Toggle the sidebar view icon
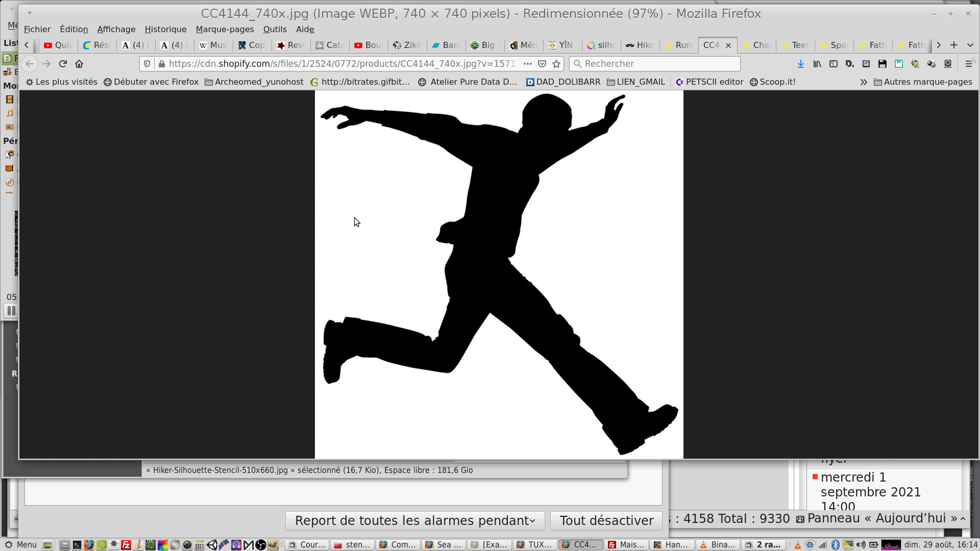980x551 pixels. pos(834,64)
